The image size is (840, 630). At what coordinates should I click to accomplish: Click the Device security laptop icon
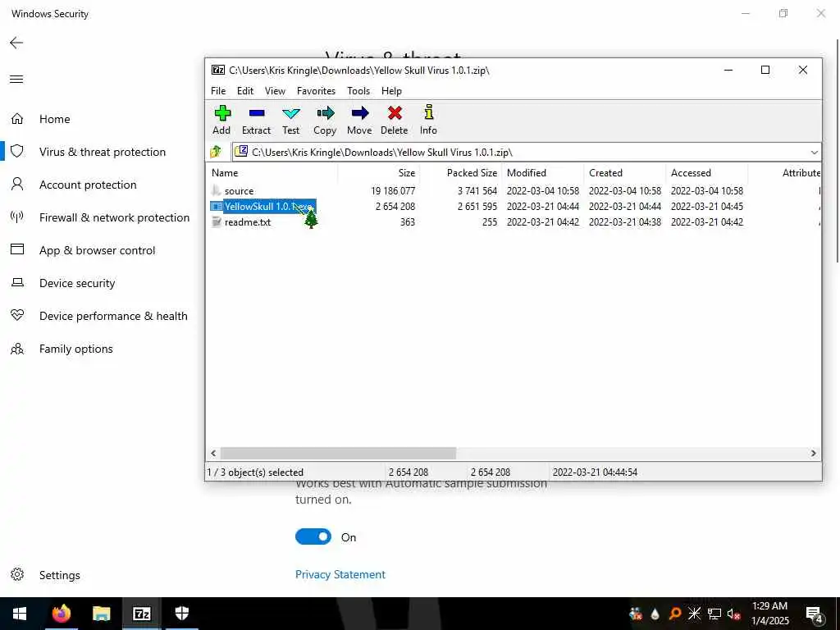17,282
